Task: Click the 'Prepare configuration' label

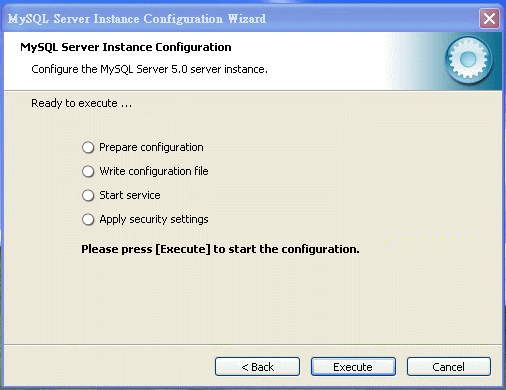Action: coord(151,147)
